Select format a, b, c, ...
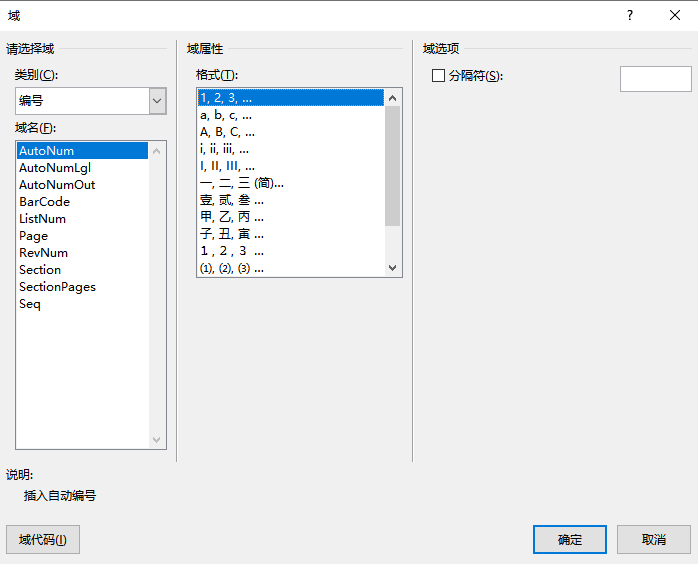Image resolution: width=698 pixels, height=564 pixels. pyautogui.click(x=291, y=115)
